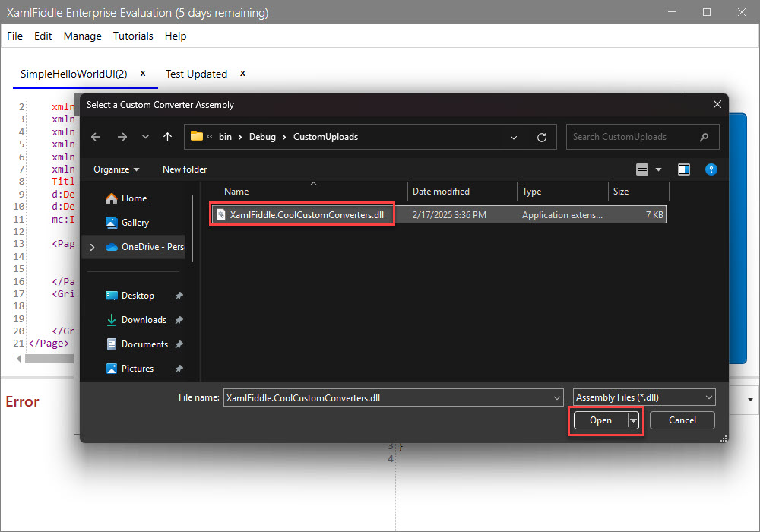Screen dimensions: 760x532
Task: Open the Manage menu
Action: 82,36
